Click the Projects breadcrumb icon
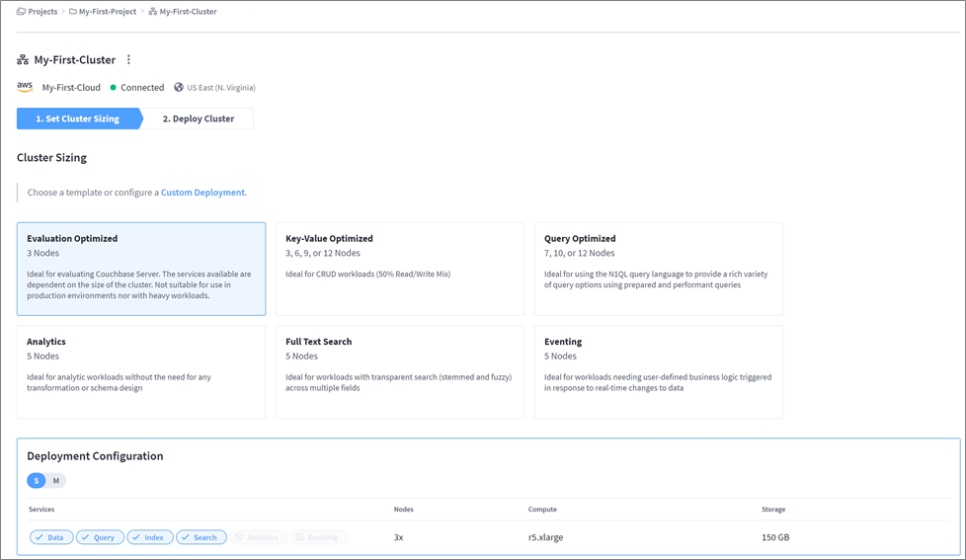This screenshot has width=966, height=560. 21,11
